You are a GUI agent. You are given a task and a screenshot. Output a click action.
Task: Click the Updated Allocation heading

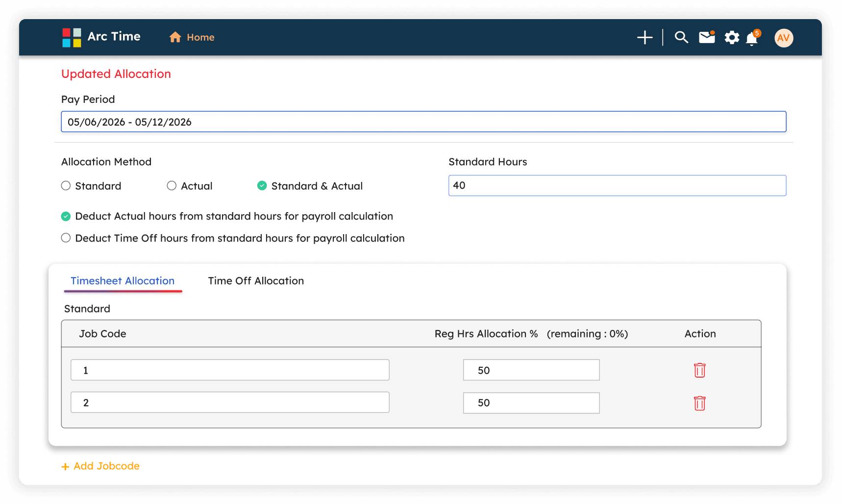116,74
